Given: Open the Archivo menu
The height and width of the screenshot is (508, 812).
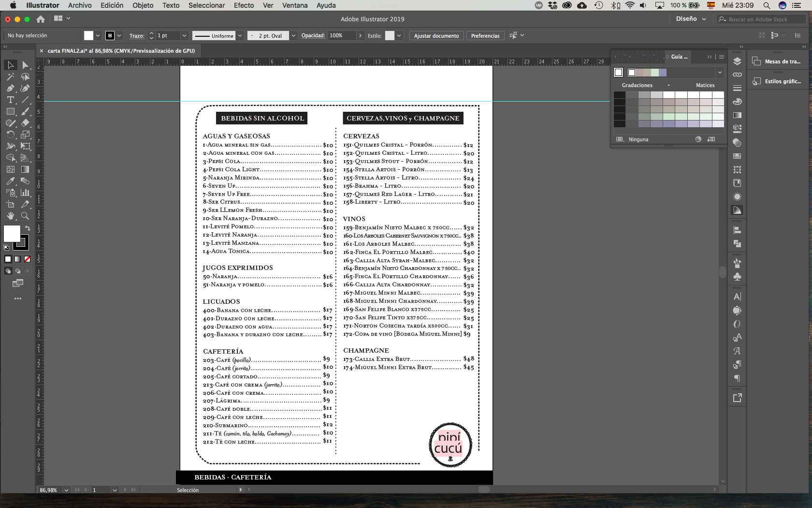Looking at the screenshot, I should [x=80, y=5].
